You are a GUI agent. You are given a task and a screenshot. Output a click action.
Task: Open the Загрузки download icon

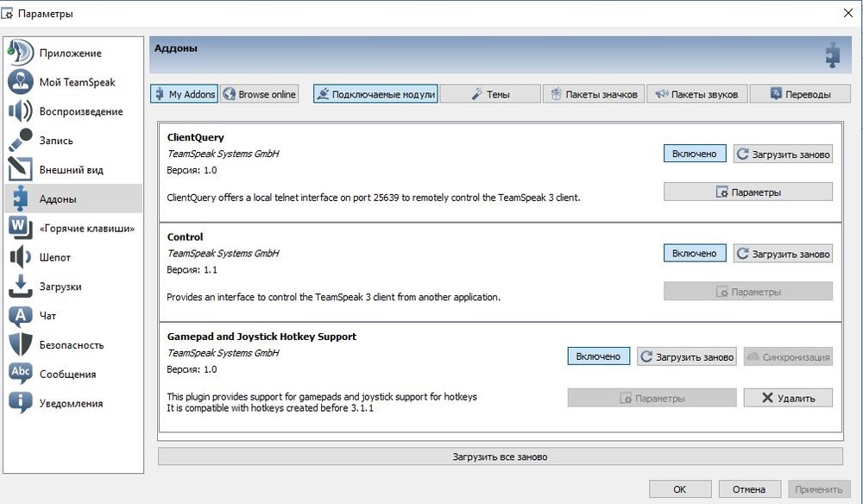pyautogui.click(x=21, y=287)
